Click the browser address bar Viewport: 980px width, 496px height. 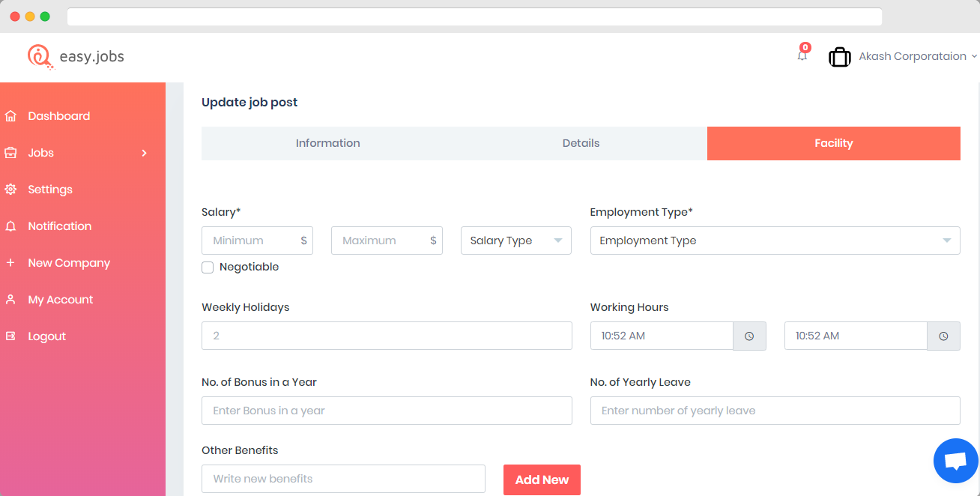pos(474,16)
